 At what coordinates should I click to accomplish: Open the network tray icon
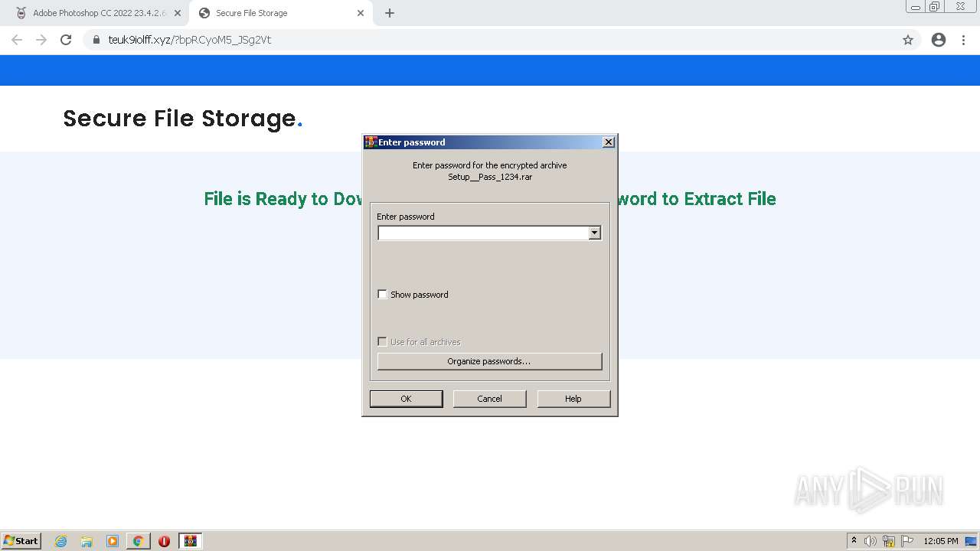pyautogui.click(x=889, y=541)
